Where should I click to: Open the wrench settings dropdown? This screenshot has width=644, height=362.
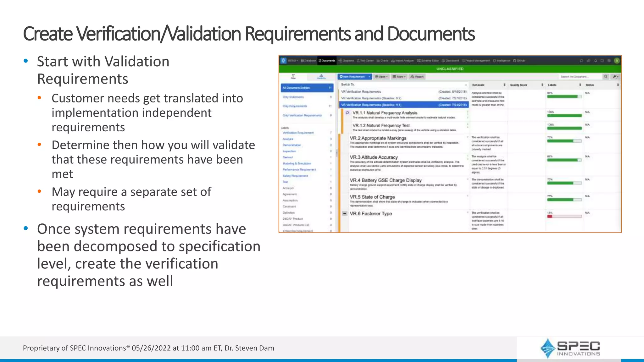coord(615,77)
